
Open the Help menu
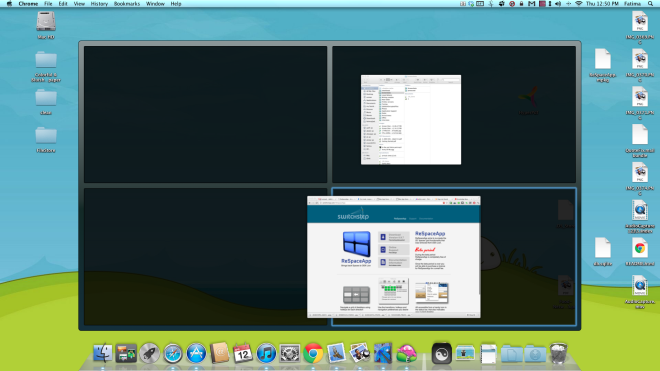tap(176, 3)
